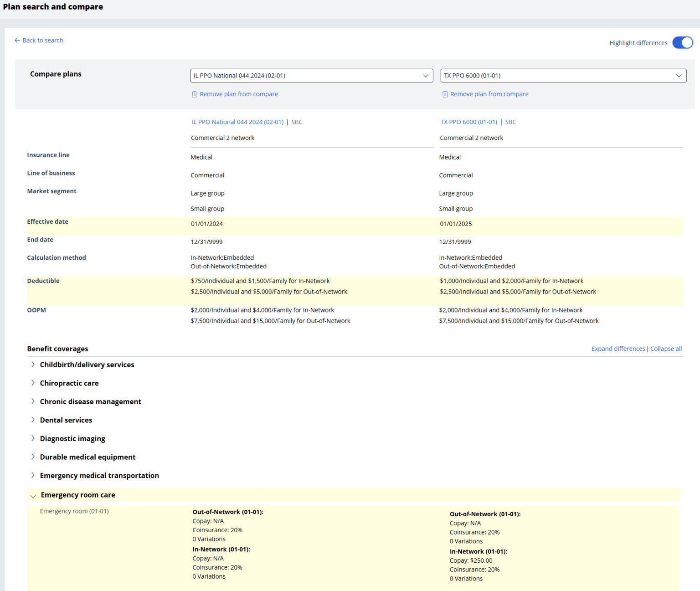Open SBC for the TX PPO plan
Image resolution: width=700 pixels, height=591 pixels.
[510, 122]
